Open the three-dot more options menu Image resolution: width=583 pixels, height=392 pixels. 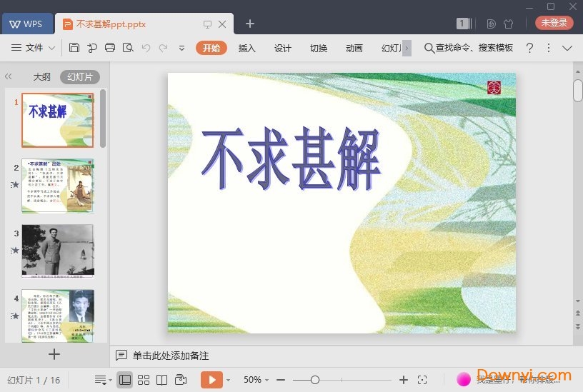coord(549,48)
